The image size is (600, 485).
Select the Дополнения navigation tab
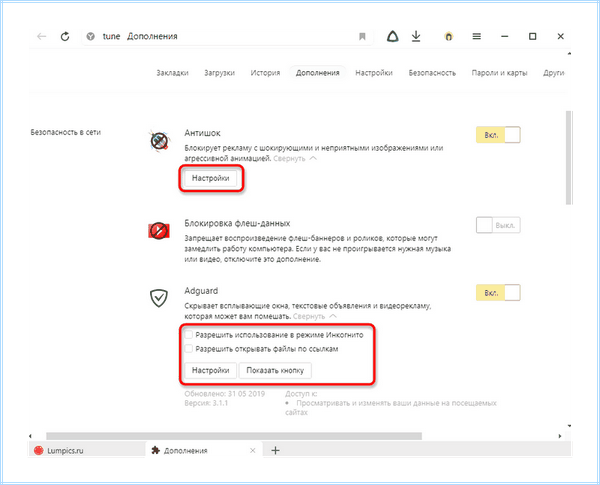318,73
